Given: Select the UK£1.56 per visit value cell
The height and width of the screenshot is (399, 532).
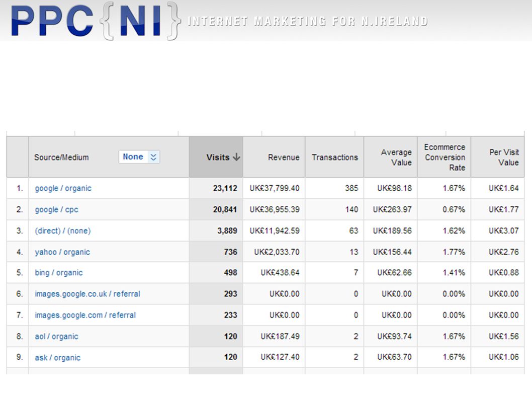Looking at the screenshot, I should [x=498, y=337].
